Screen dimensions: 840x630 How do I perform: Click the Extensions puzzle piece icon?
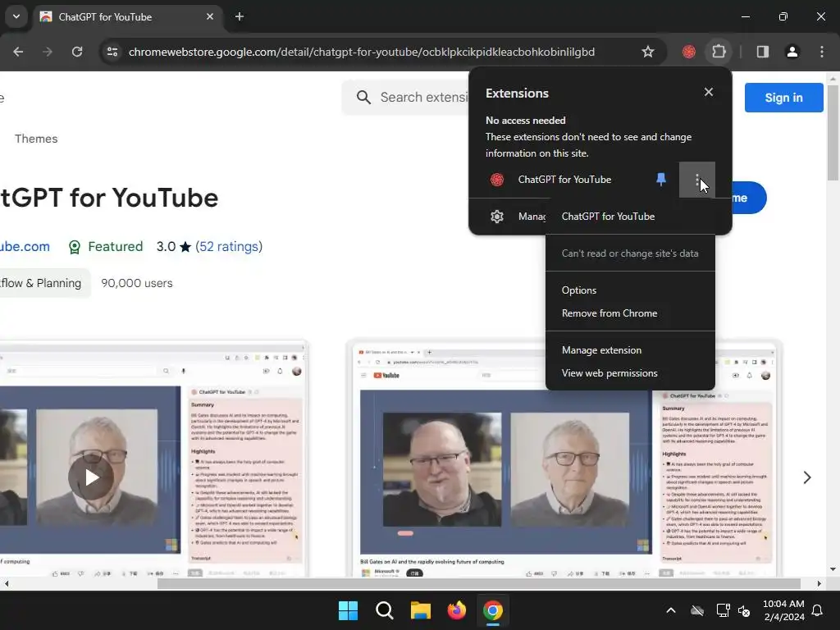coord(719,52)
